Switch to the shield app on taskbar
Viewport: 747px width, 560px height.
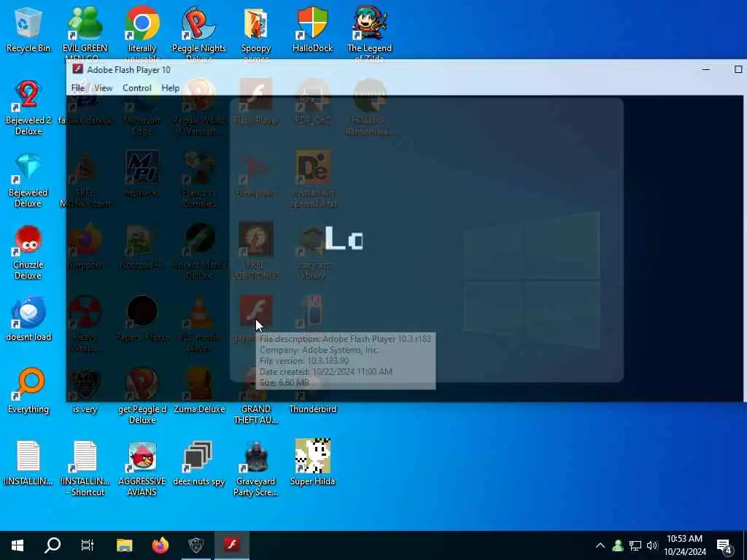pos(196,545)
